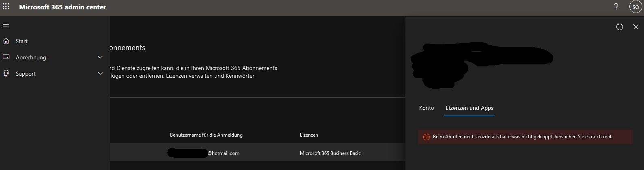The image size is (644, 170).
Task: Click the Start home icon
Action: [6, 41]
